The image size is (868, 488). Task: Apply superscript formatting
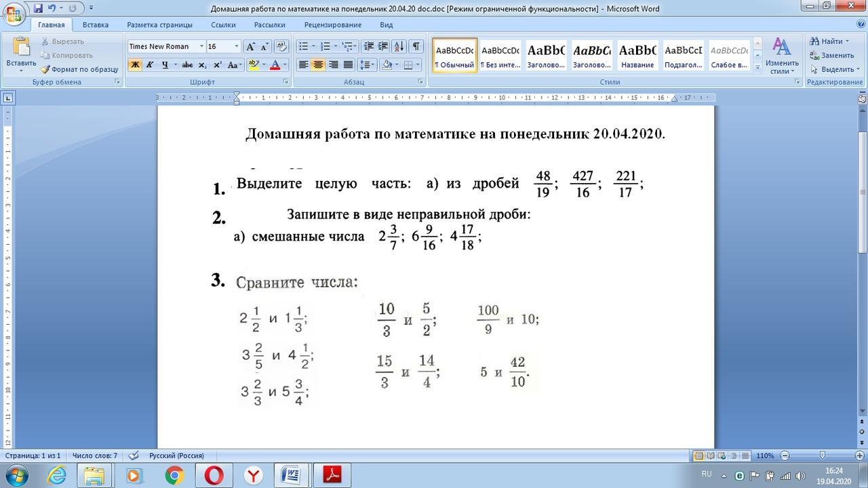217,65
